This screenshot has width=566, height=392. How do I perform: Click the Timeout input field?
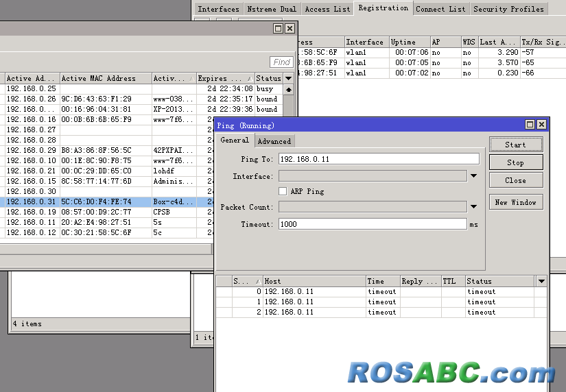tap(373, 224)
